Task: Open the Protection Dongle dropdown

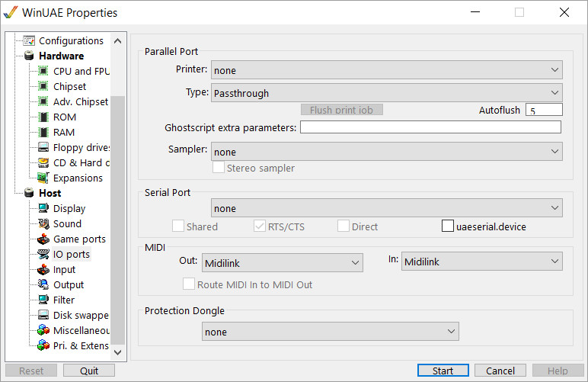Action: 331,332
